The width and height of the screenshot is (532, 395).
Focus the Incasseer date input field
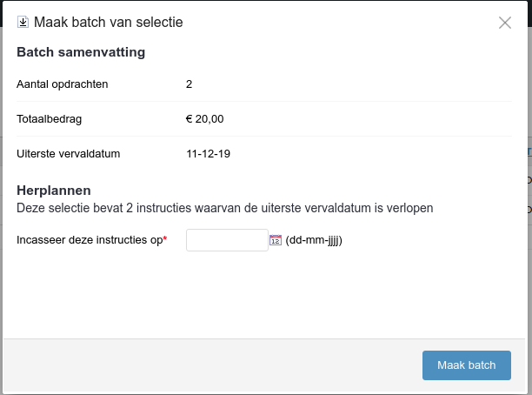pyautogui.click(x=227, y=240)
